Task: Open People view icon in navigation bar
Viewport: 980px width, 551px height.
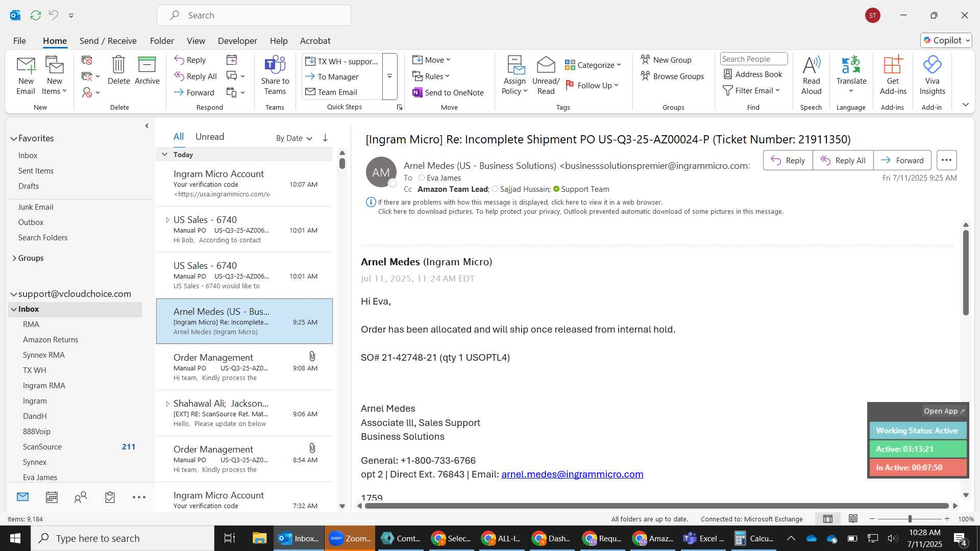Action: [81, 497]
